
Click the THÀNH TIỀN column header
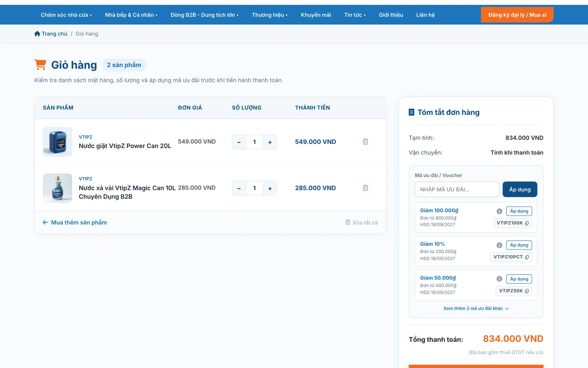(312, 108)
